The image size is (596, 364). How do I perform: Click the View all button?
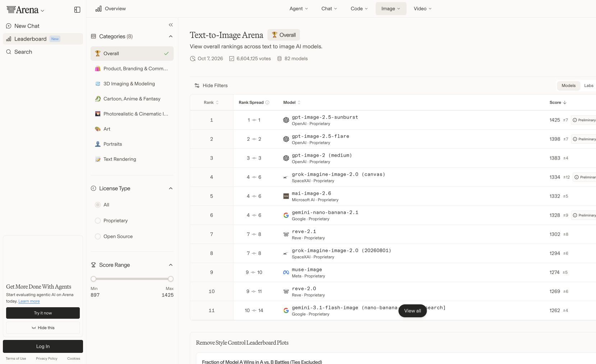pos(412,311)
